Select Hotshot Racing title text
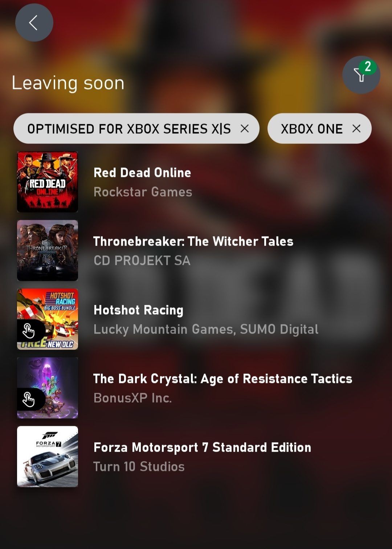The image size is (392, 549). click(x=138, y=310)
